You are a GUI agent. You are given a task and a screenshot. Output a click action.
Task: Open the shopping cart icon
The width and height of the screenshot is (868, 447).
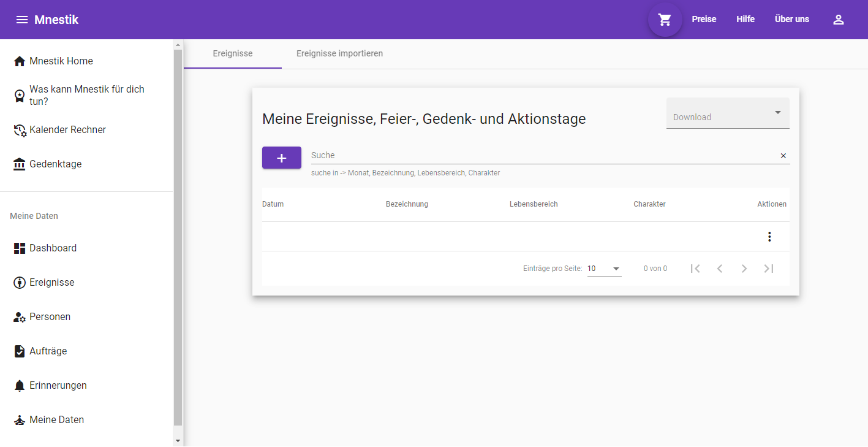pos(665,20)
